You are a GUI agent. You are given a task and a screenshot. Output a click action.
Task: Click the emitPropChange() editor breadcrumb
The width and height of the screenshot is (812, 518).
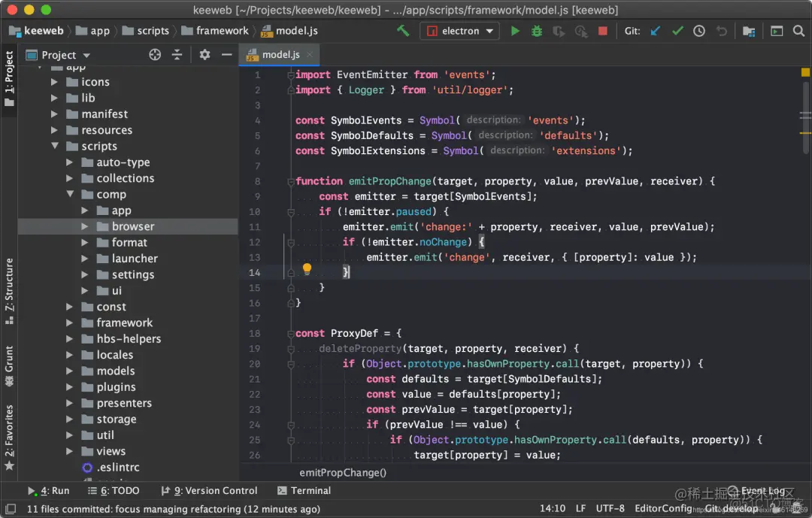(x=343, y=472)
